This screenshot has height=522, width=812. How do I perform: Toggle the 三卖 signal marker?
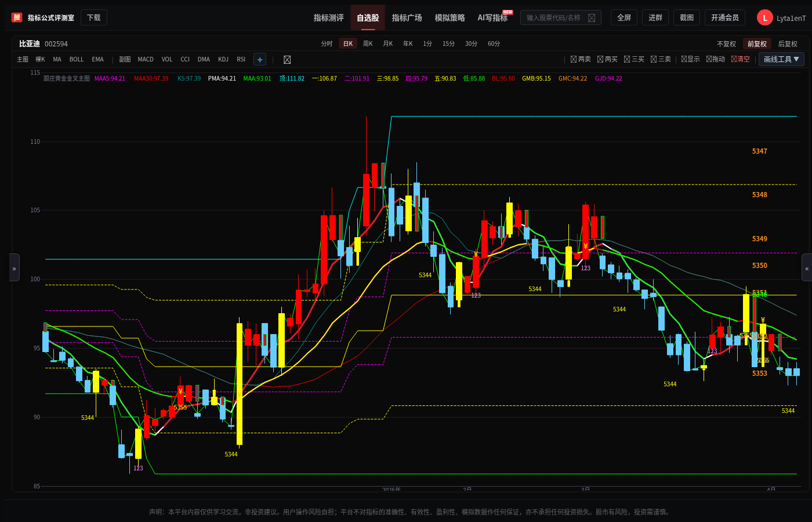[661, 59]
